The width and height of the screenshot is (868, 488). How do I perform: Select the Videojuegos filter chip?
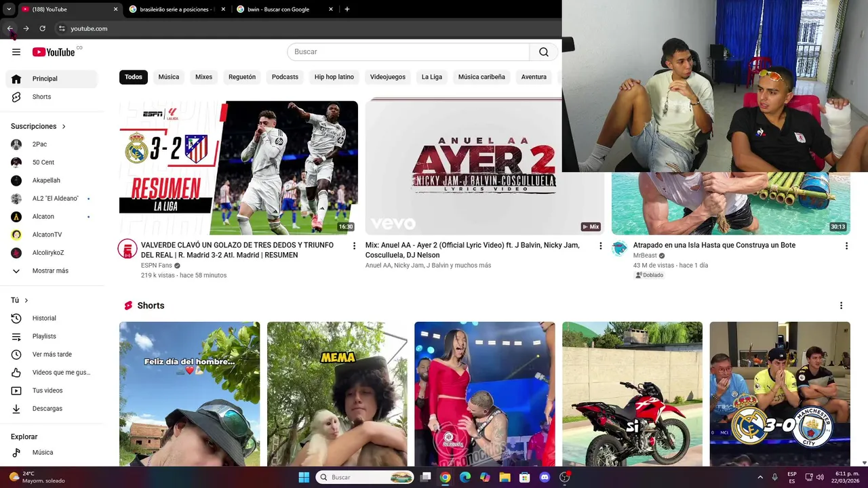click(388, 77)
